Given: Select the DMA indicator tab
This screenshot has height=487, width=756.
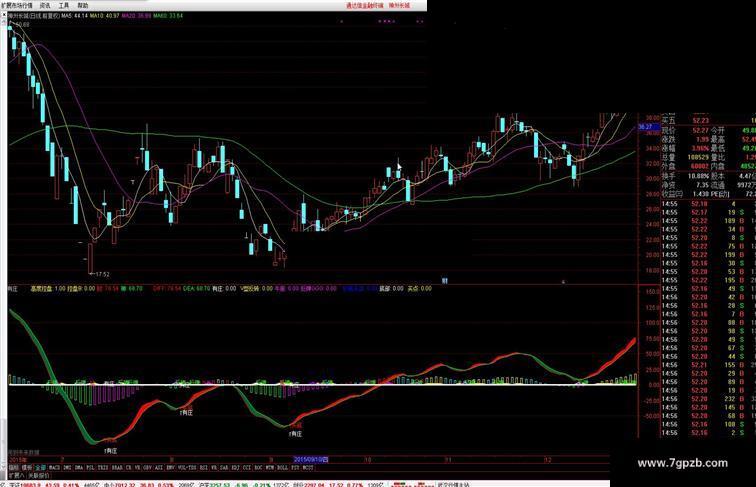Looking at the screenshot, I should (x=79, y=468).
